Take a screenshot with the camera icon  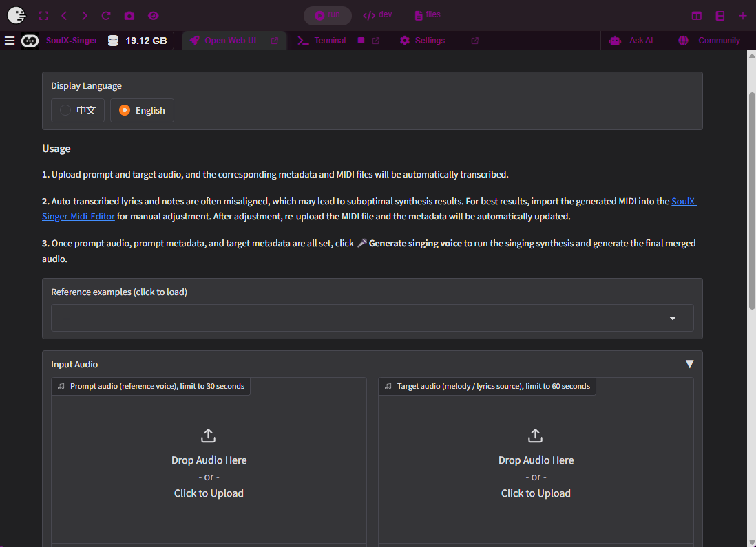(129, 16)
